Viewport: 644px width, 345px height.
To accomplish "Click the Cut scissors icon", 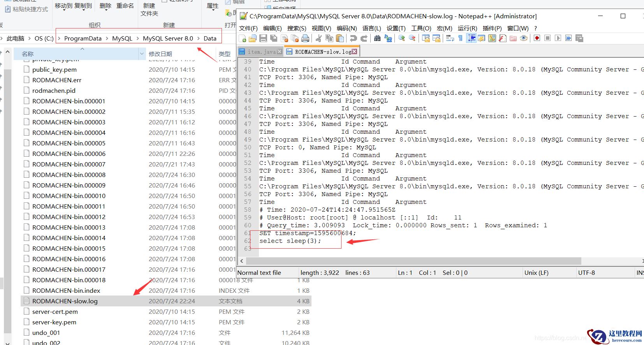I will pyautogui.click(x=318, y=38).
